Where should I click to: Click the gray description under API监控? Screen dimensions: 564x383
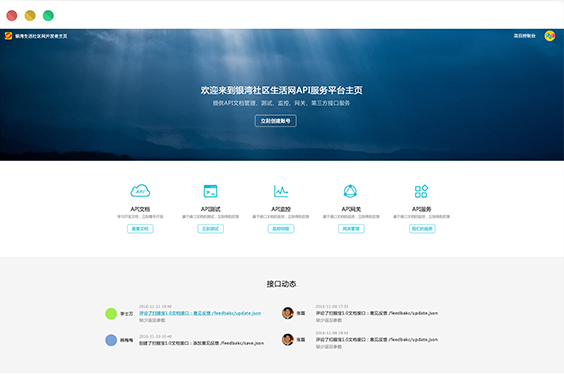(281, 216)
